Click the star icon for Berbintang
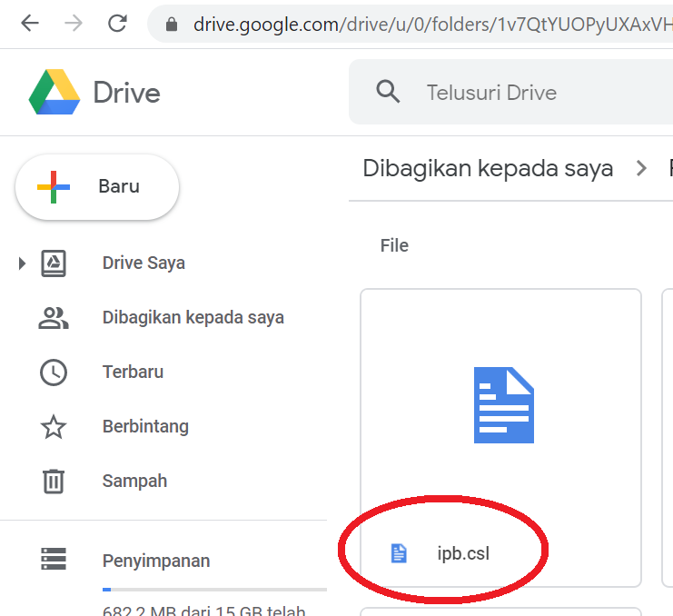 54,426
